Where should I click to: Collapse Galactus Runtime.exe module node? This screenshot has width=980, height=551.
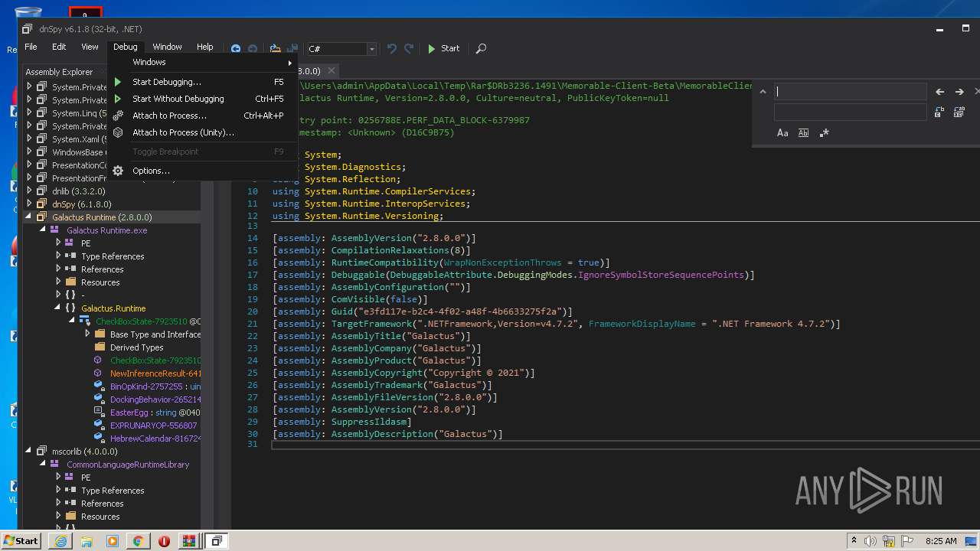tap(44, 230)
